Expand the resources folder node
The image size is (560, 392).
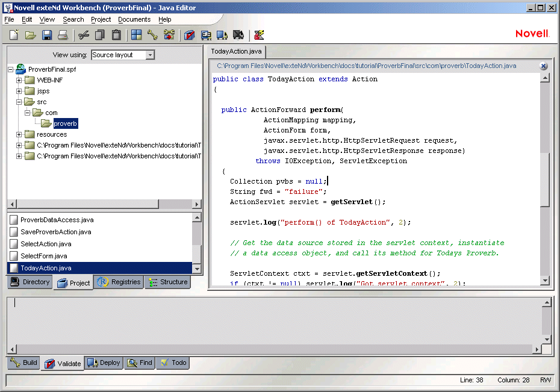pos(19,134)
